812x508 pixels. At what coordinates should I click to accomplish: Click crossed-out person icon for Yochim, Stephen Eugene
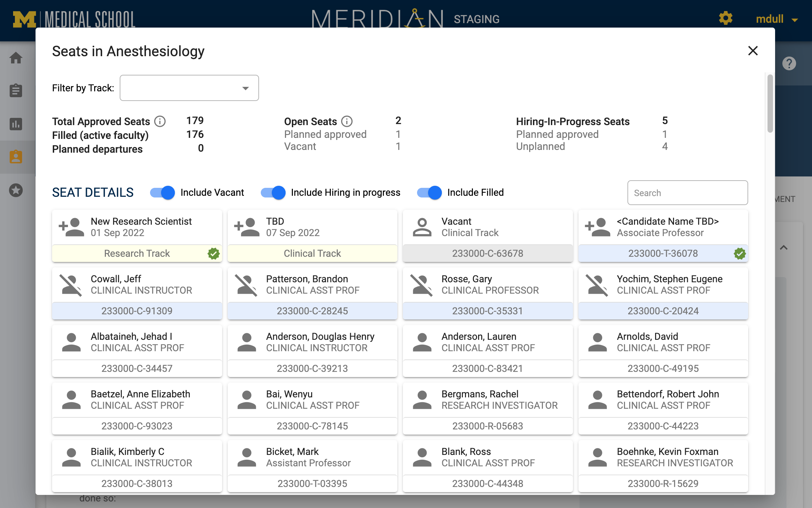(597, 285)
